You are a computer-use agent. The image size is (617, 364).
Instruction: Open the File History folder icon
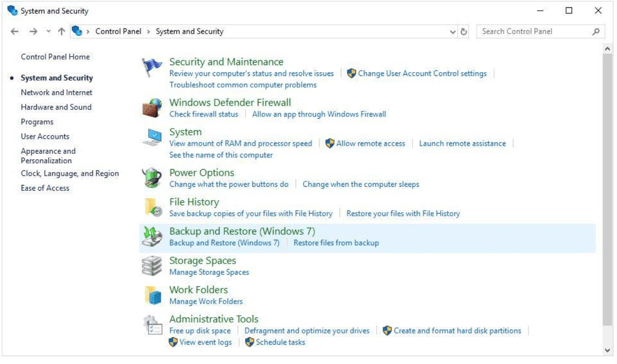(x=152, y=207)
